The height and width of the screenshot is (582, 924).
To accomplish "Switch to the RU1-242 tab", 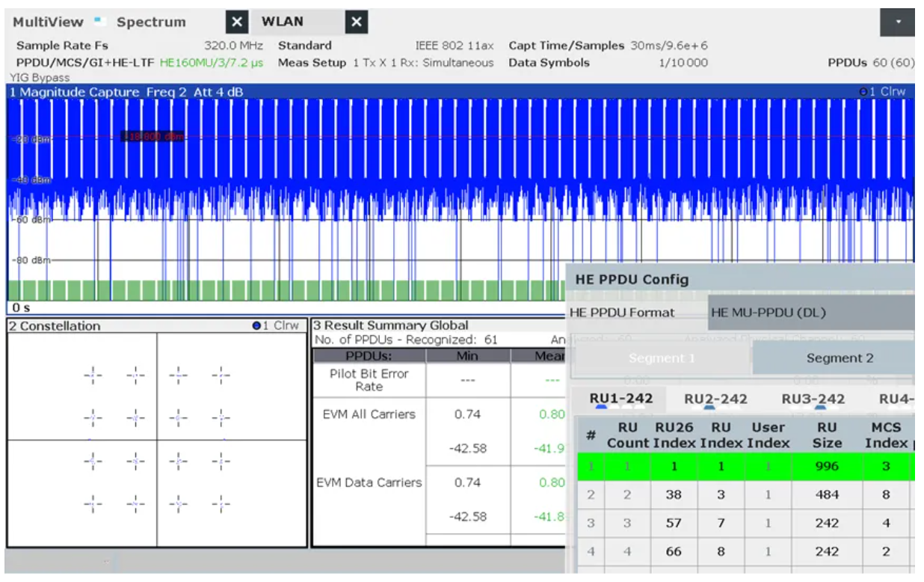I will [620, 399].
